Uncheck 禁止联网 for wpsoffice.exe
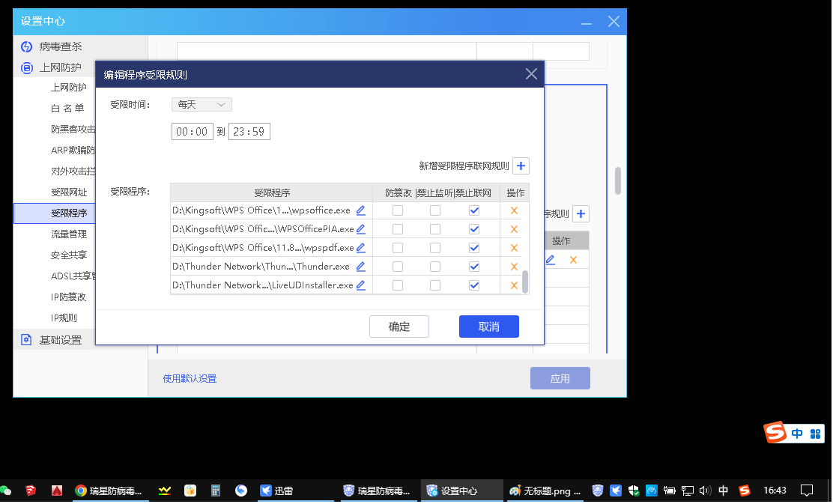 (474, 211)
